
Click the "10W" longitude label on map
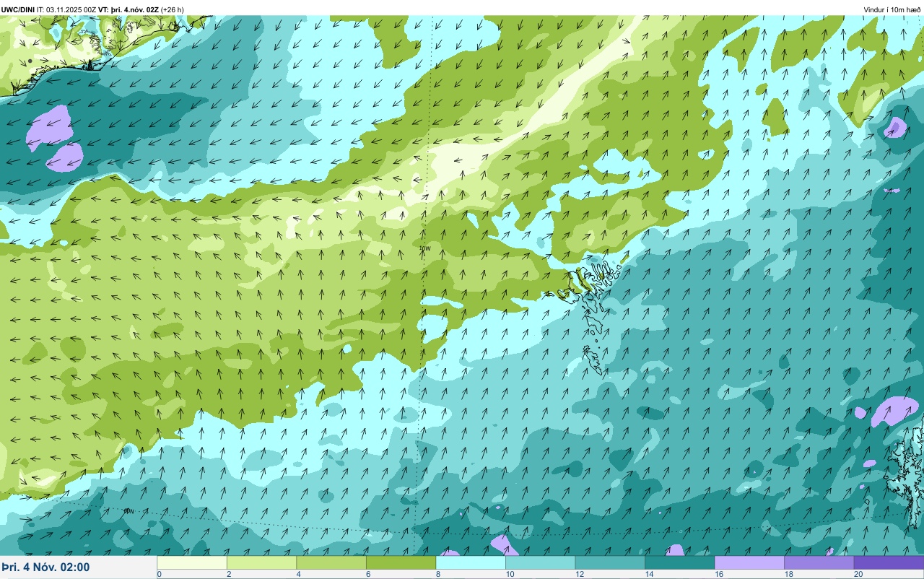[425, 248]
